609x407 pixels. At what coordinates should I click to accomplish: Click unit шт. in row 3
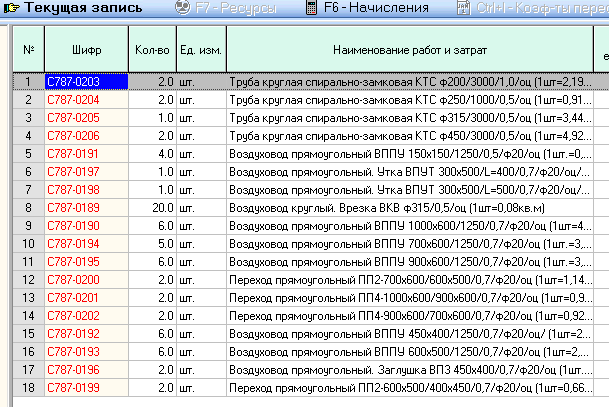(201, 118)
